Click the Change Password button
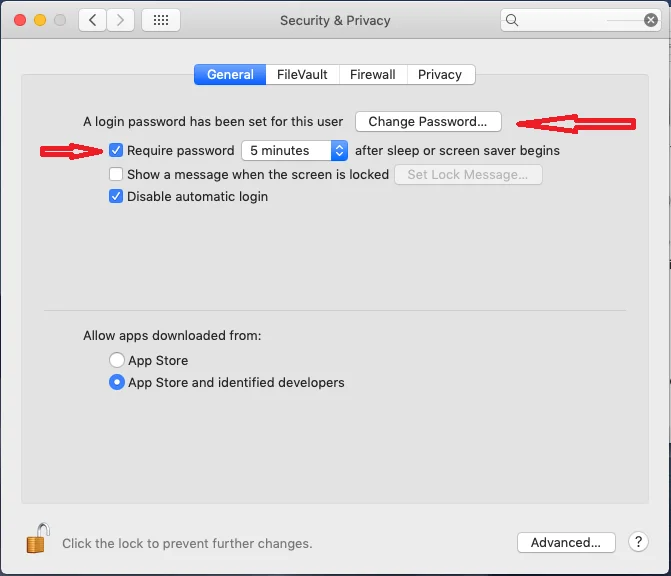Image resolution: width=671 pixels, height=576 pixels. (428, 122)
